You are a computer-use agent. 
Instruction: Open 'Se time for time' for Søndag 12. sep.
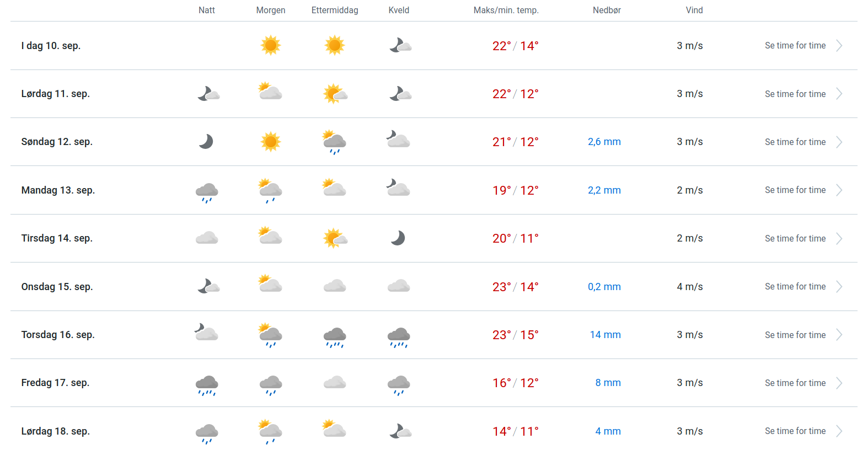click(x=795, y=142)
